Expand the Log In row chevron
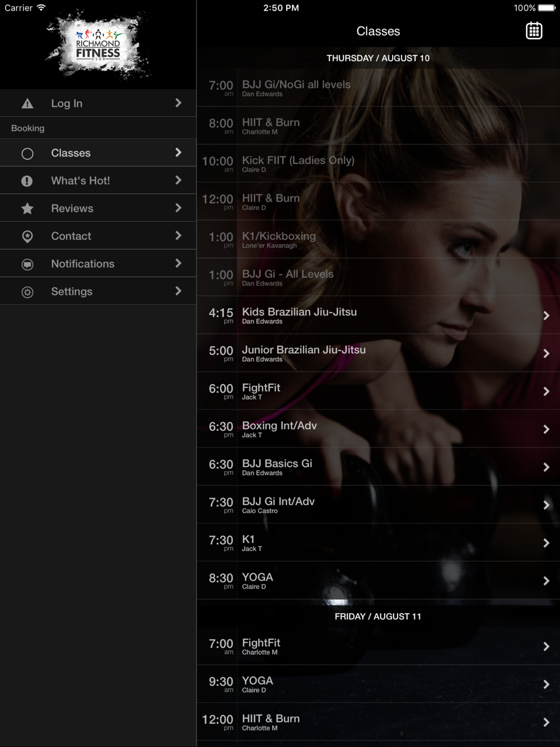Viewport: 560px width, 747px height. tap(178, 103)
